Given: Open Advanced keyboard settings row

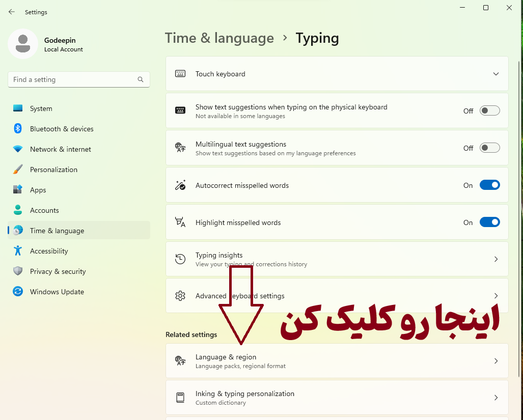Looking at the screenshot, I should tap(337, 296).
